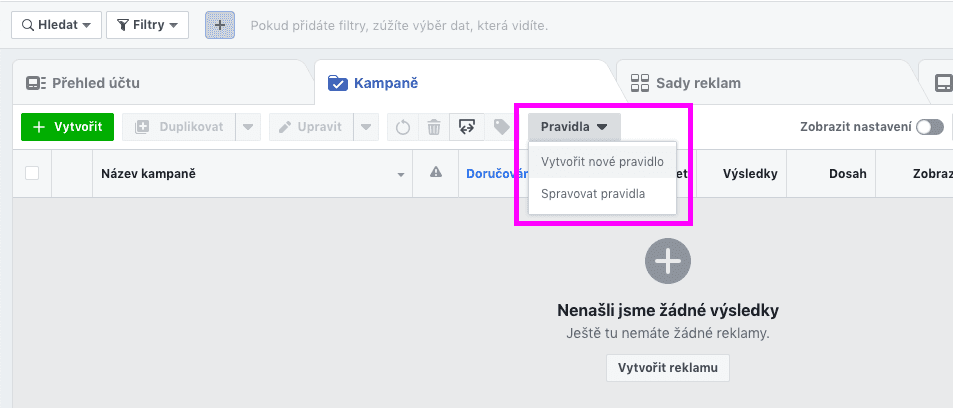This screenshot has height=408, width=953.
Task: Open the arrow next to Upravit
Action: pos(366,127)
